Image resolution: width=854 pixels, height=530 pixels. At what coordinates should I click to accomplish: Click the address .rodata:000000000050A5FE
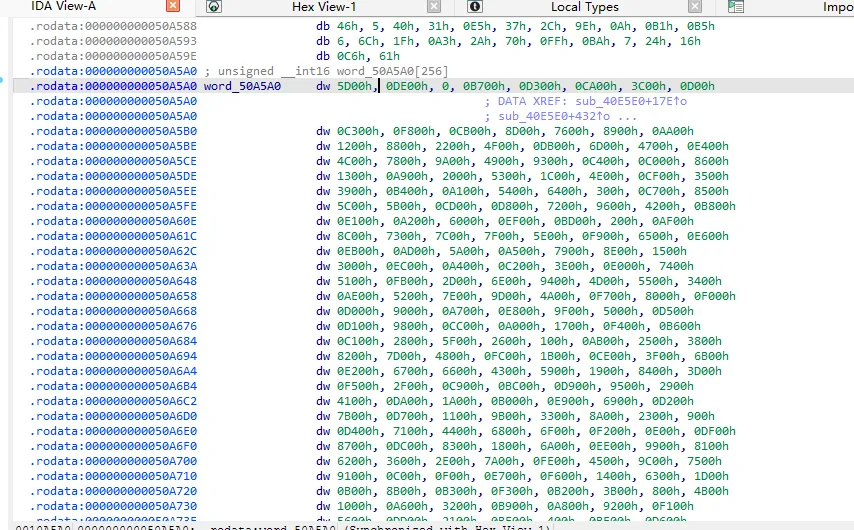pyautogui.click(x=113, y=206)
